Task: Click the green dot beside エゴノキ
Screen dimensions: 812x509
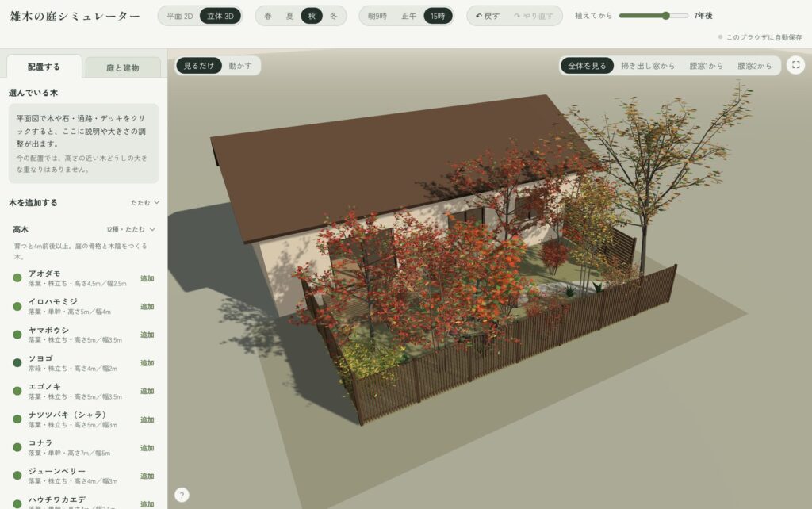Action: click(17, 391)
